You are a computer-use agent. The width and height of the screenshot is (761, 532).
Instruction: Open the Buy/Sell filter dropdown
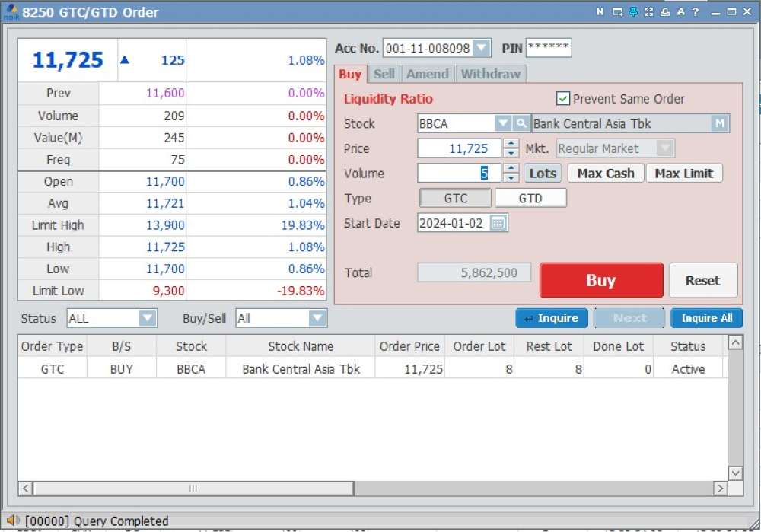pyautogui.click(x=317, y=318)
